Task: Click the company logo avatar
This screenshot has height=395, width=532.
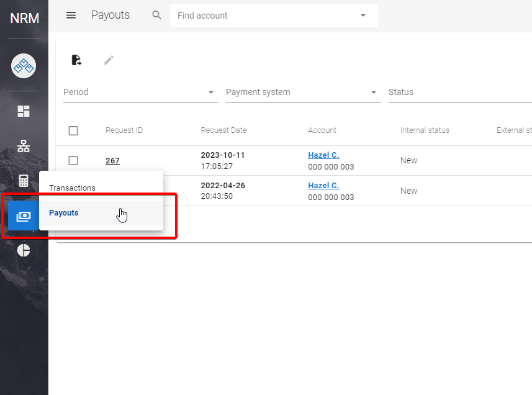Action: (x=24, y=65)
